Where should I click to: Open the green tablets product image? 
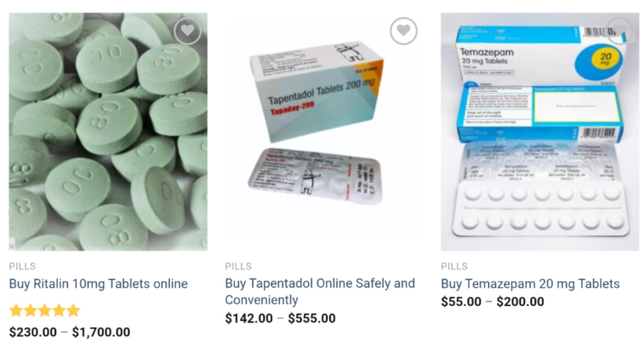108,131
